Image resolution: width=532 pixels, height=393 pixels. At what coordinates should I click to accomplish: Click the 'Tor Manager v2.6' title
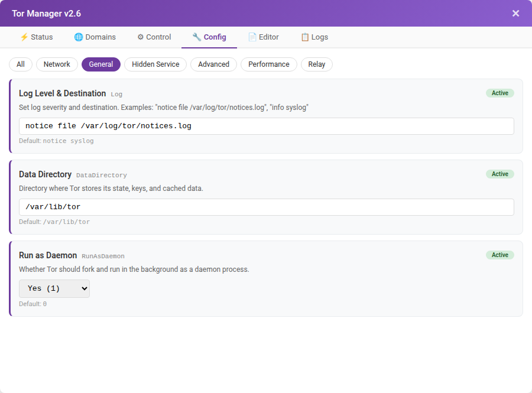[x=47, y=14]
